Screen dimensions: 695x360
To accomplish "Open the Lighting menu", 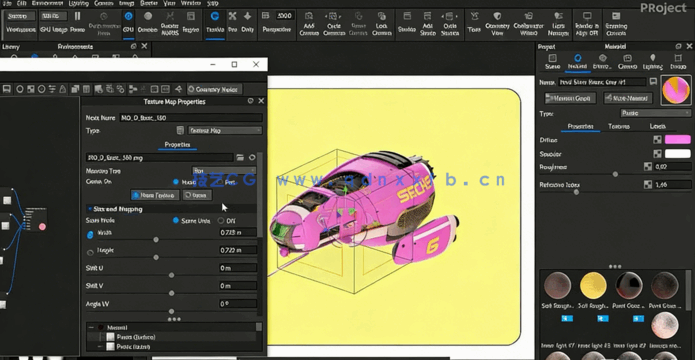I will [78, 3].
